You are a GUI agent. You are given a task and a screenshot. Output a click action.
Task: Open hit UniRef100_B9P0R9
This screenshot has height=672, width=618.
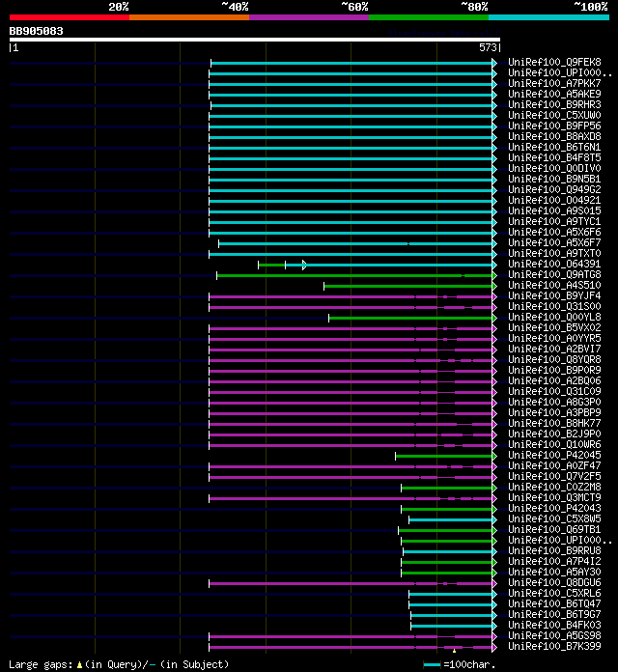click(x=554, y=370)
